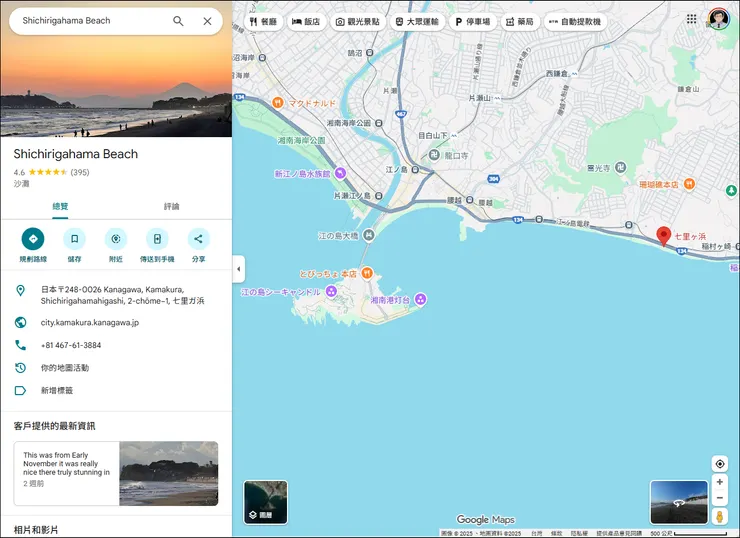
Task: Send to phone with the 傳送到手機 icon
Action: (x=157, y=239)
